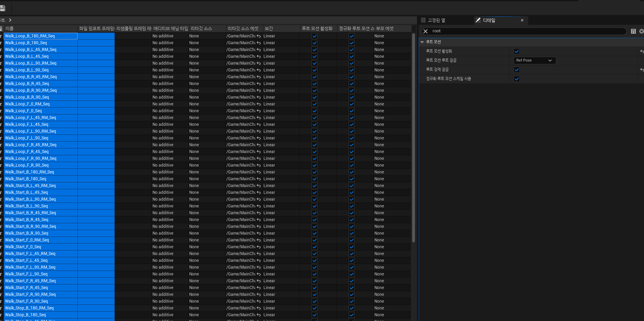Open the table view icon beside search
Screen dimensions: 644x321
coord(633,31)
